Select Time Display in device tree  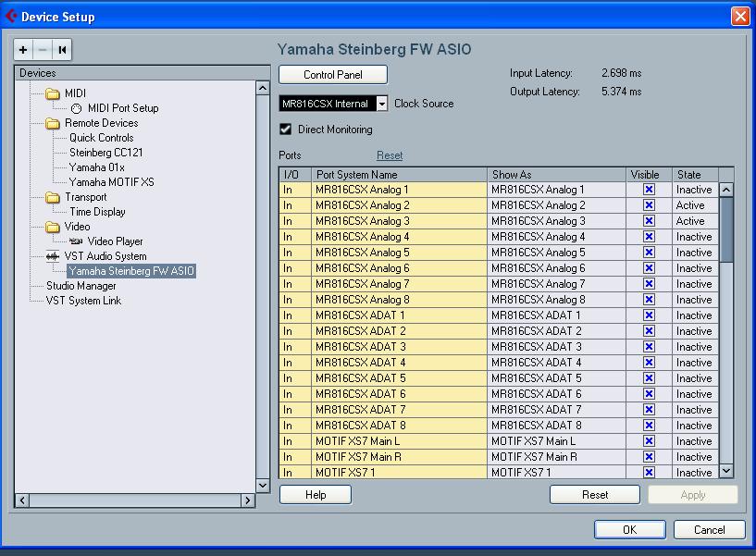[97, 212]
